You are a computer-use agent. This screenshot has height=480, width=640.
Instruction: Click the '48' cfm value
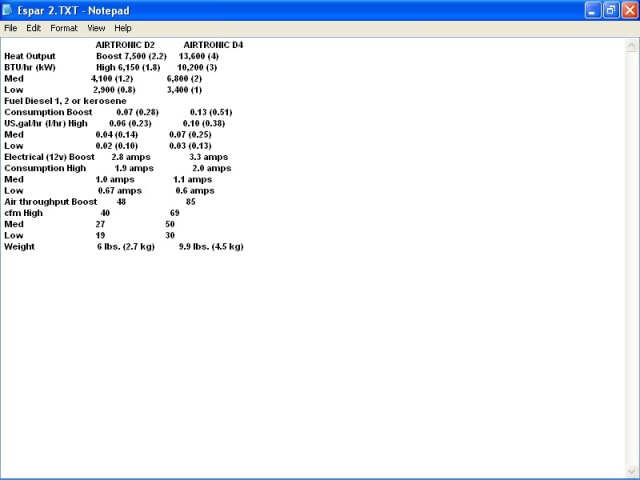tap(121, 202)
